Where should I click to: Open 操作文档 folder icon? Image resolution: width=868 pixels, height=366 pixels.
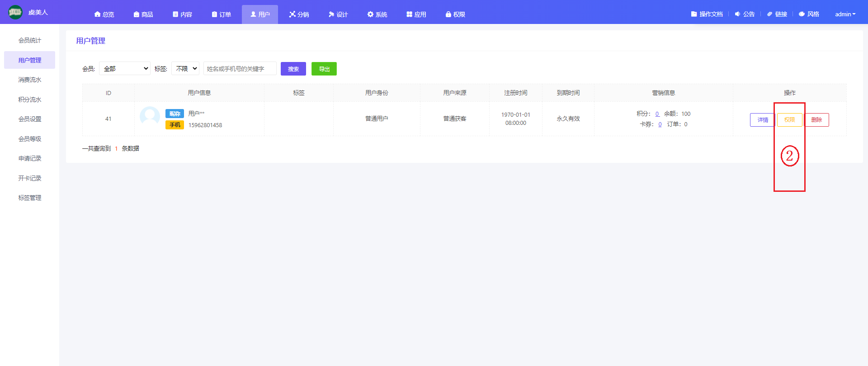(x=694, y=14)
